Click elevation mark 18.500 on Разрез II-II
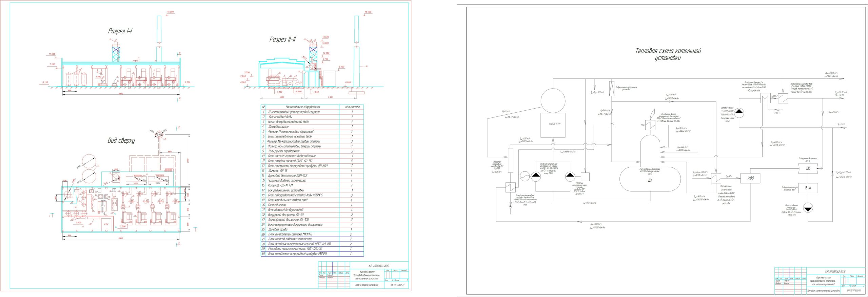The width and height of the screenshot is (868, 297). [x=325, y=37]
